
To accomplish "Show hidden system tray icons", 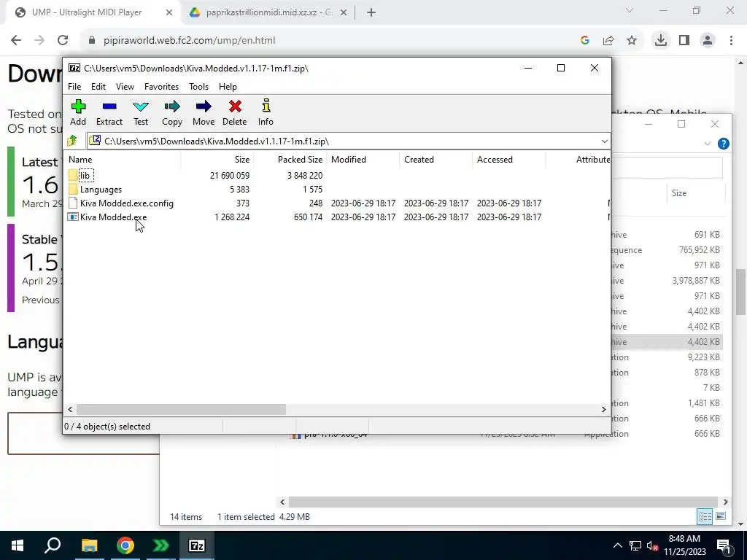I will coord(617,545).
